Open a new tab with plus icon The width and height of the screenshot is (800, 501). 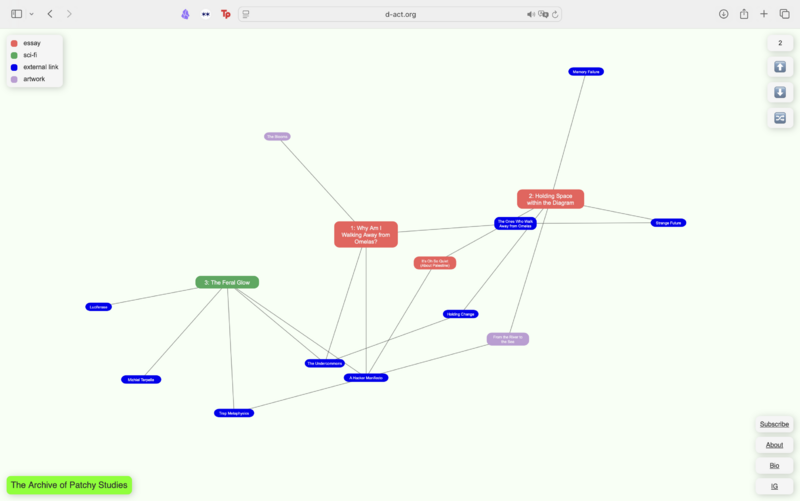pos(764,14)
